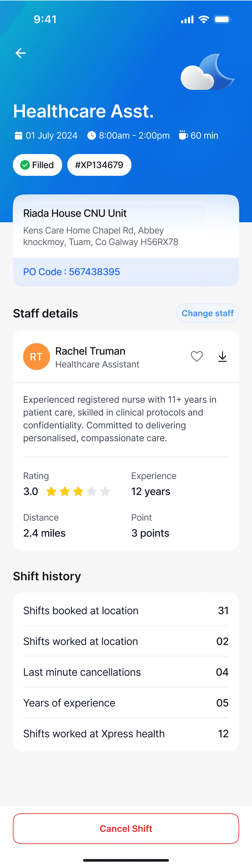Screen dimensions: 252x868
Task: Select the PO Code 567438395 link
Action: tap(71, 272)
